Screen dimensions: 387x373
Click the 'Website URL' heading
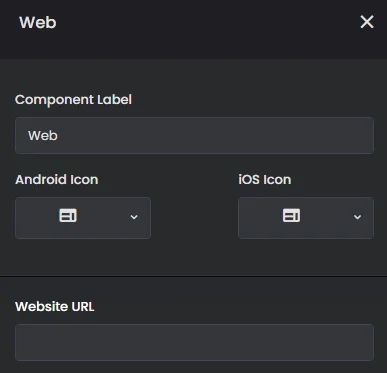point(55,306)
